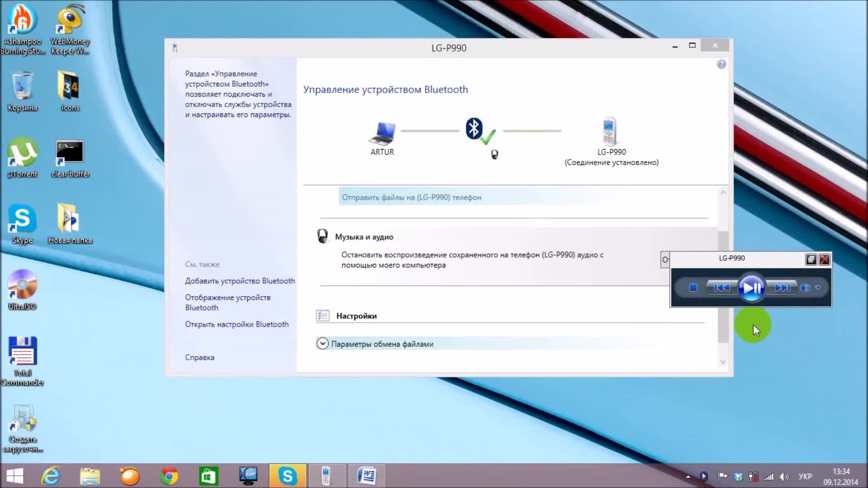The image size is (868, 488).
Task: Toggle play/pause in the LG-P990 player
Action: point(751,288)
